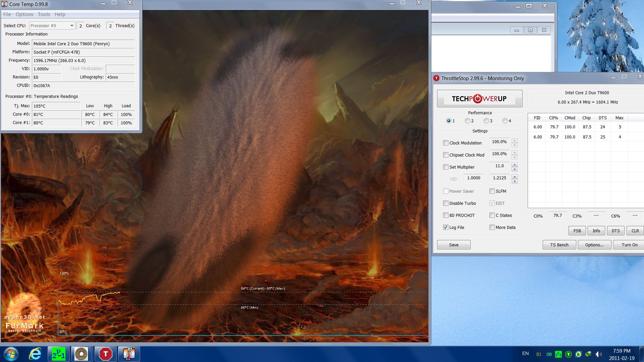
Task: Close the inner background window at the top right
Action: pos(544,30)
